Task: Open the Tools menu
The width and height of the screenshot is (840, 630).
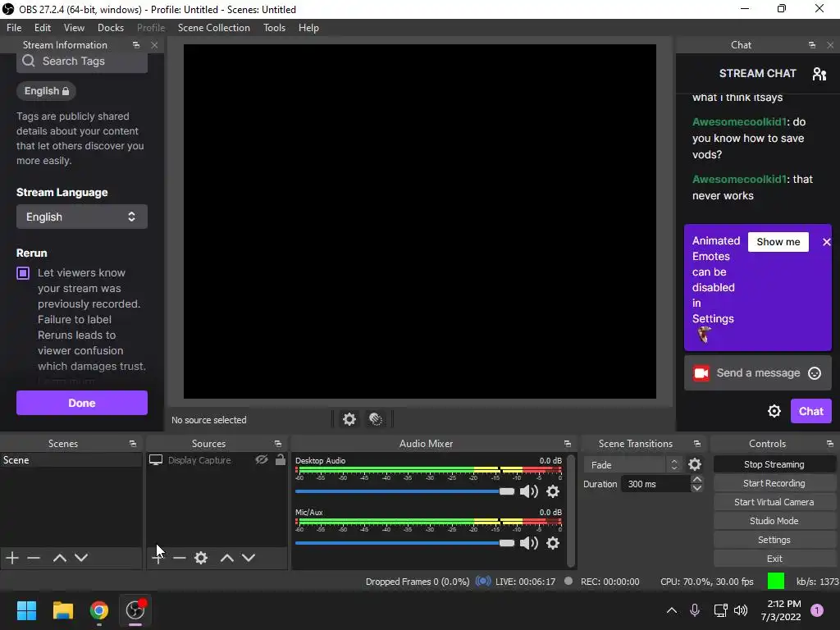Action: (274, 28)
